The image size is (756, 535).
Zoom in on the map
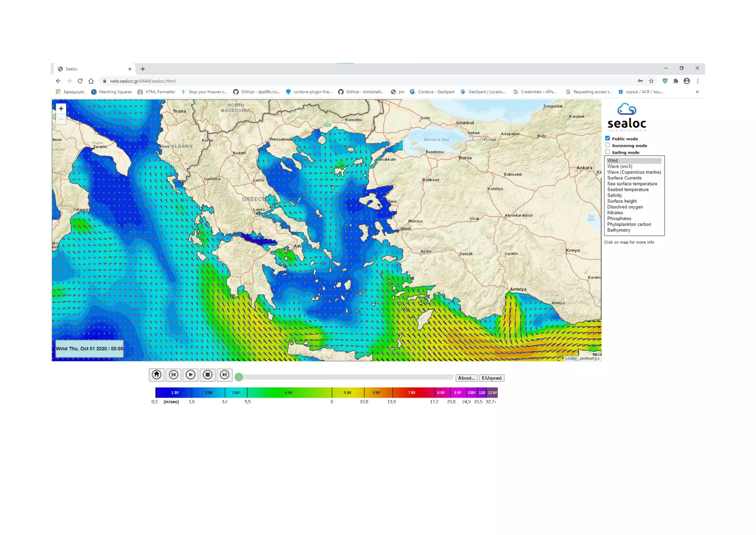[61, 109]
